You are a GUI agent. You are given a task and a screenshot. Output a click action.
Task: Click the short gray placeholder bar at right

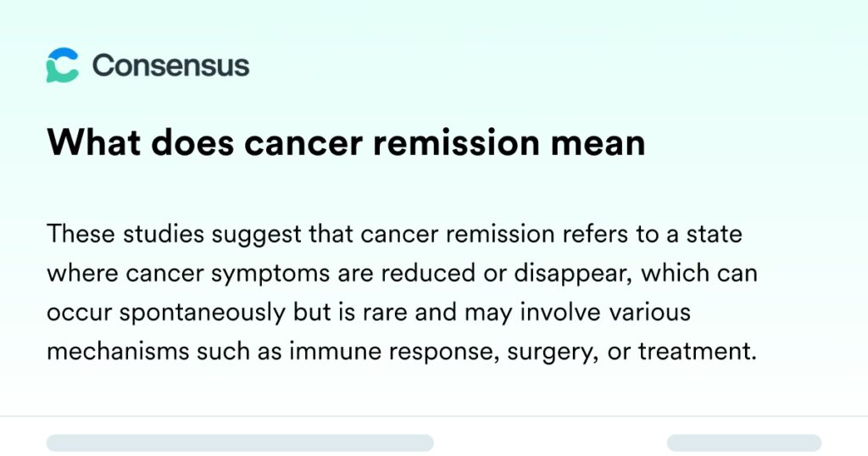point(743,442)
